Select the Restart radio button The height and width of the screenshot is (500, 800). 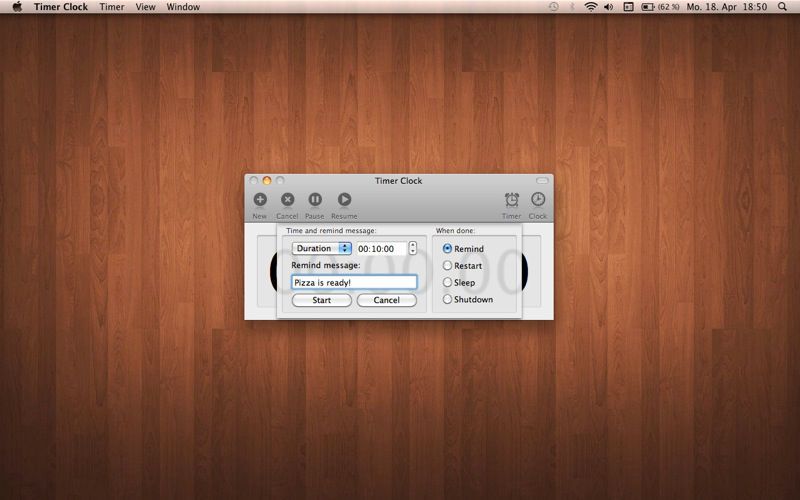click(x=447, y=265)
